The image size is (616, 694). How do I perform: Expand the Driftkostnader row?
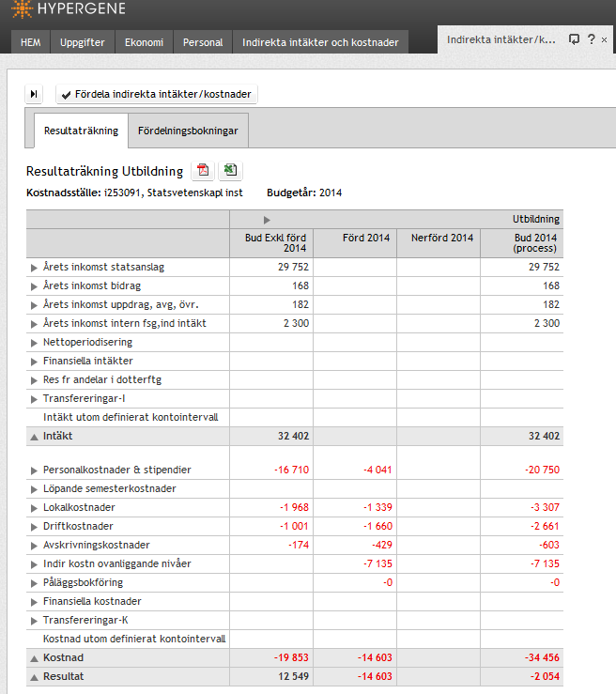tap(34, 527)
